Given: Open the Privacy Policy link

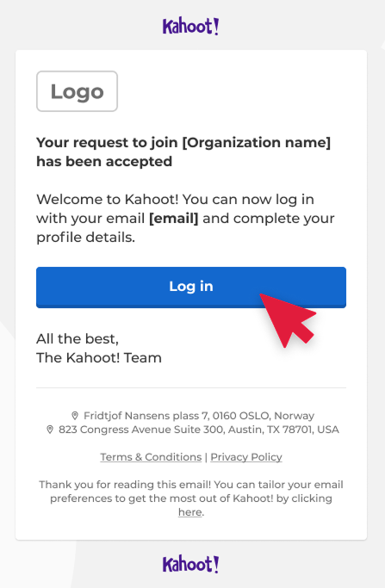Looking at the screenshot, I should point(246,457).
